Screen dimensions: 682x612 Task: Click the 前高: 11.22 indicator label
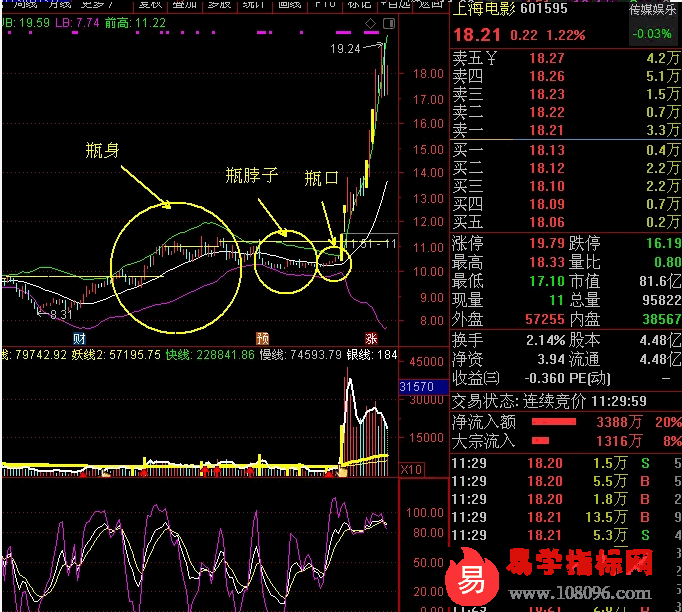click(135, 23)
